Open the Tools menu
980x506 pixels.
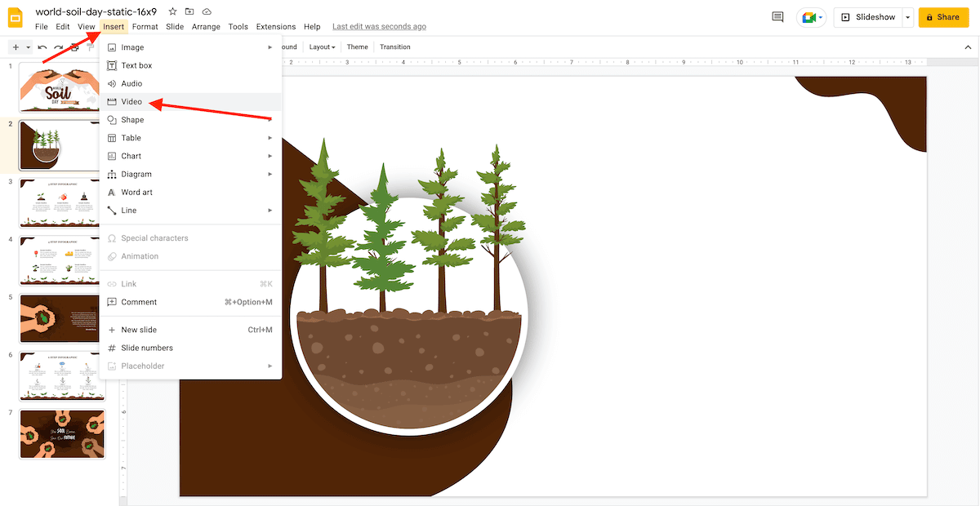[x=238, y=27]
